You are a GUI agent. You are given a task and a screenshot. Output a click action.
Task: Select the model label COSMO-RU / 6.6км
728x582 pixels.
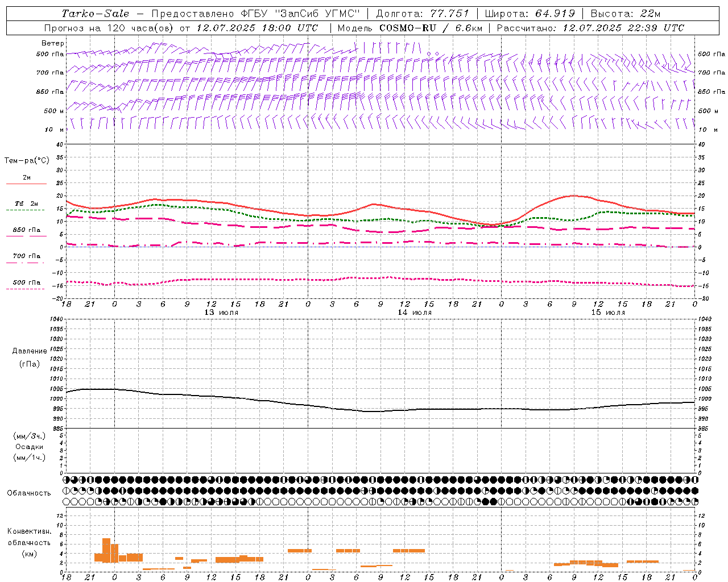point(431,28)
